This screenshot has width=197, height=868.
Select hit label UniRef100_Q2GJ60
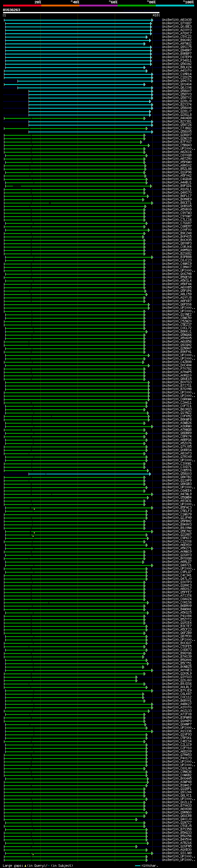click(177, 680)
